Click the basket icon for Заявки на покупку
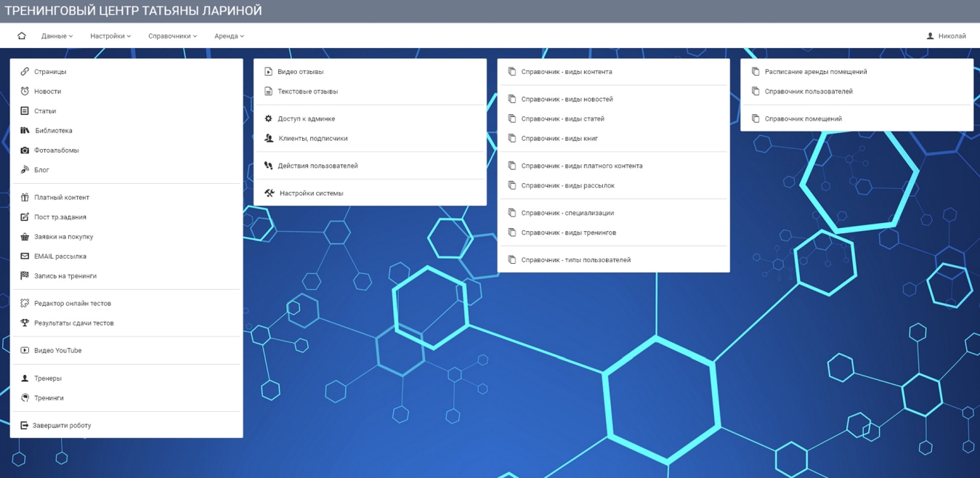 click(25, 237)
